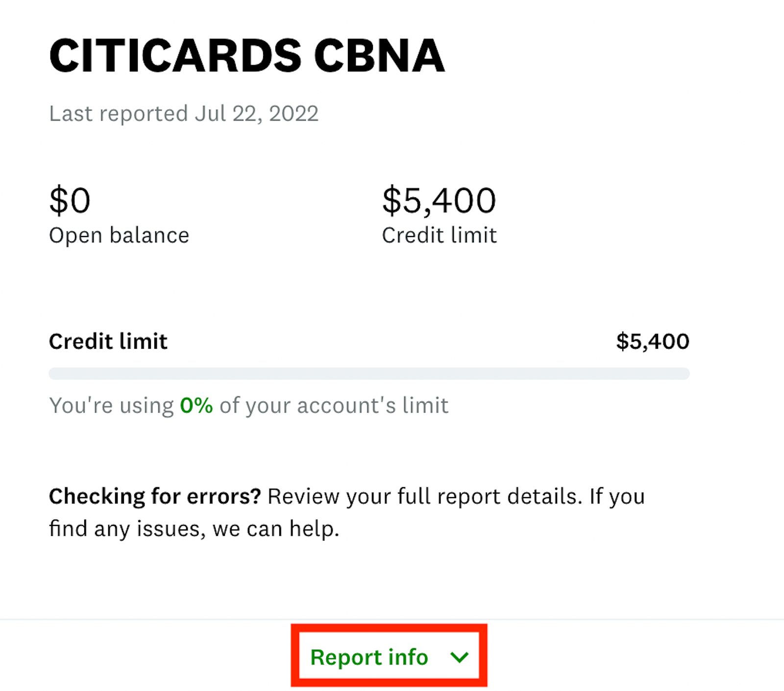The height and width of the screenshot is (691, 784).
Task: Click the green "Report info" label text
Action: pos(369,657)
